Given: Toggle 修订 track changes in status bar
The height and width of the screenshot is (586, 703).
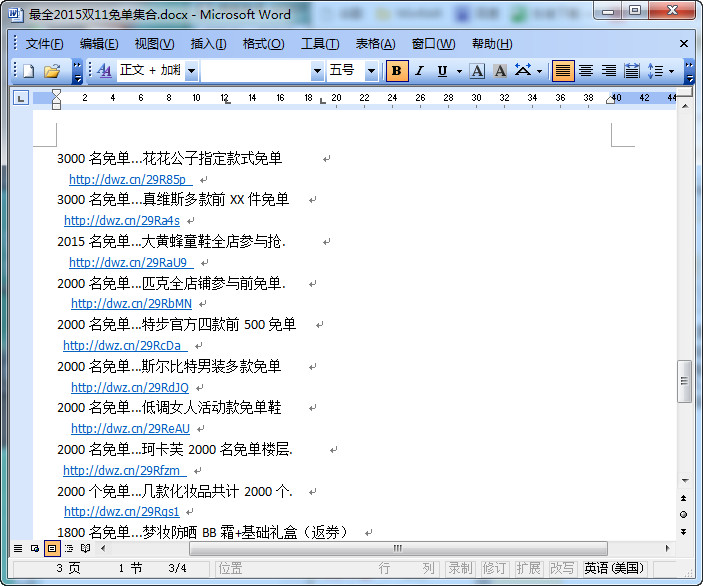Looking at the screenshot, I should (x=495, y=569).
